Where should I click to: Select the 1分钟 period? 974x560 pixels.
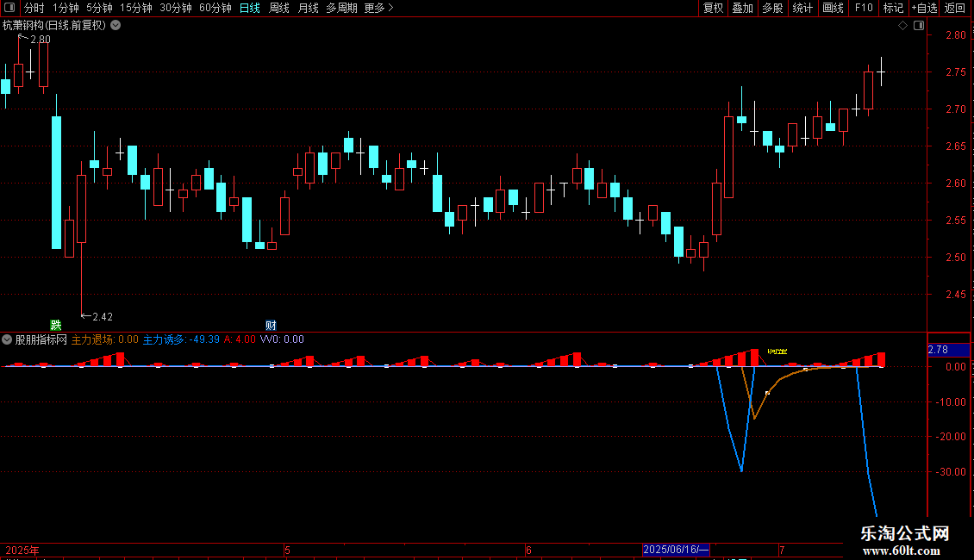pyautogui.click(x=66, y=8)
